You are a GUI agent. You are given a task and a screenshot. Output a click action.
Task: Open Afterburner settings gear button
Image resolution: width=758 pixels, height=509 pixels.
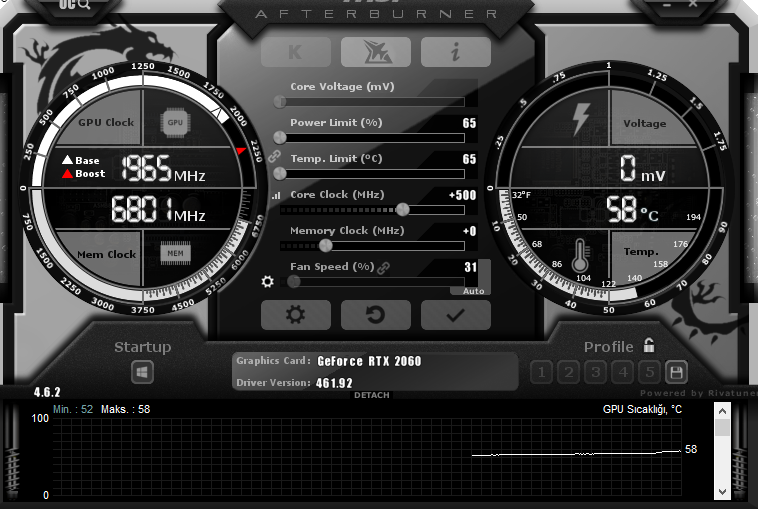coord(296,315)
